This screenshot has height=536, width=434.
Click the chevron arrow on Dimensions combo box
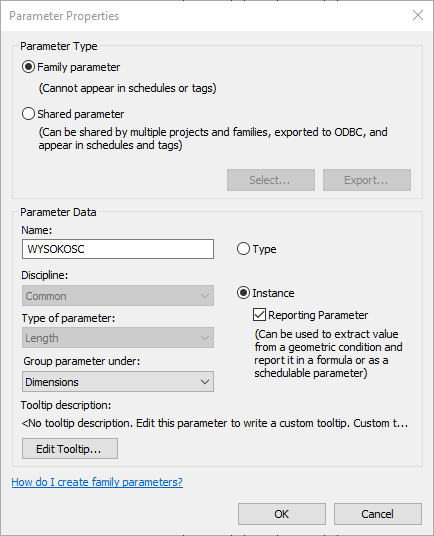pyautogui.click(x=205, y=381)
